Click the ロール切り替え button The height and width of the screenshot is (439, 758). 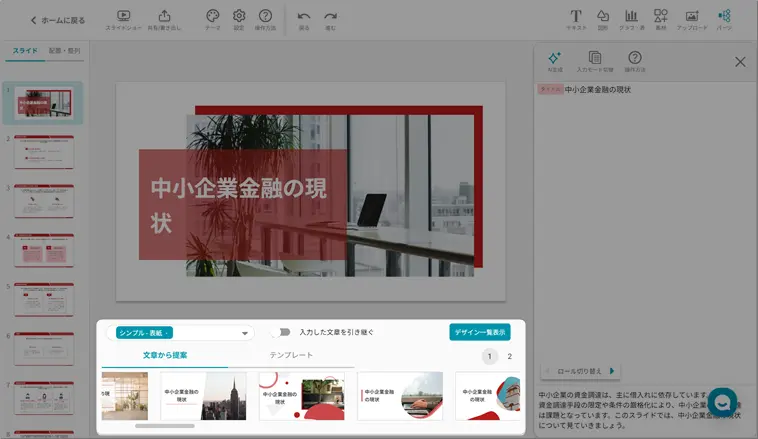pyautogui.click(x=580, y=371)
